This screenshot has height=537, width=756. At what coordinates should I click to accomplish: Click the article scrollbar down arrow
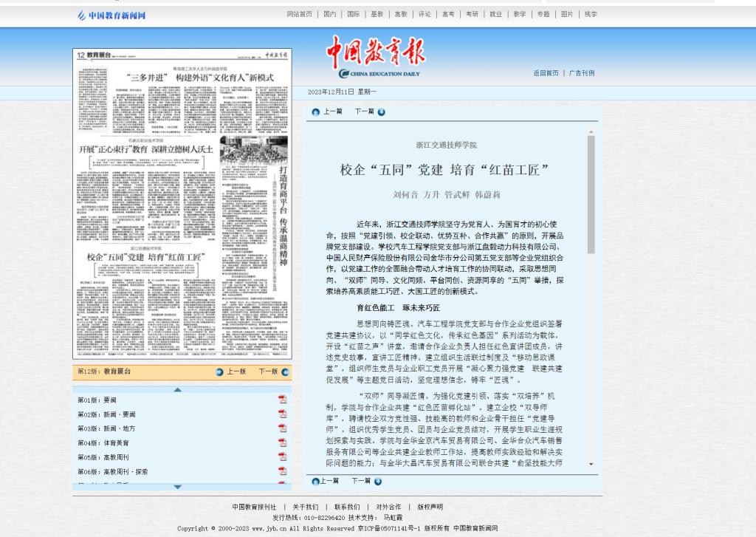(x=591, y=464)
